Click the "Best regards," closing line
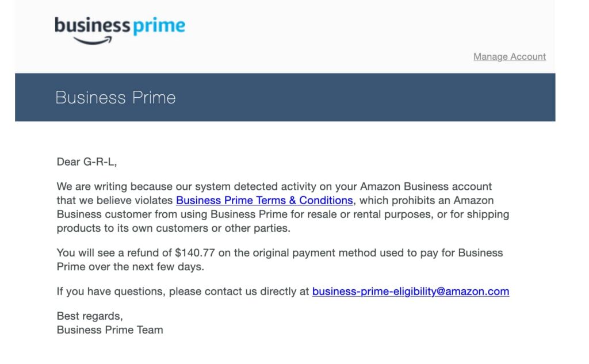This screenshot has width=589, height=364. point(90,316)
